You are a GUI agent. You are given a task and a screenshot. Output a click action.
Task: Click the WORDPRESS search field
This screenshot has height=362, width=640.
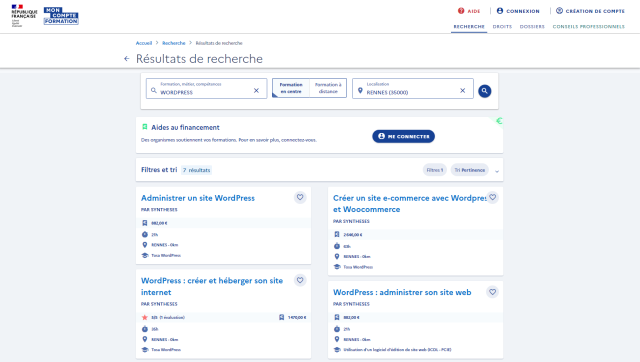pyautogui.click(x=207, y=89)
